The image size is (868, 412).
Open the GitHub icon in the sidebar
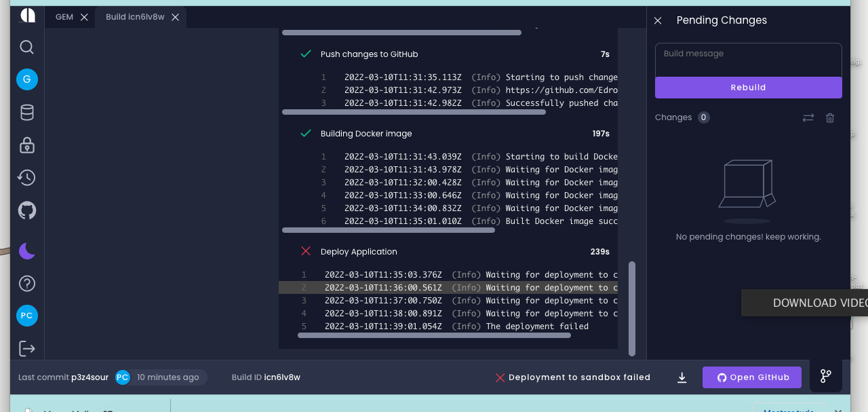point(26,210)
